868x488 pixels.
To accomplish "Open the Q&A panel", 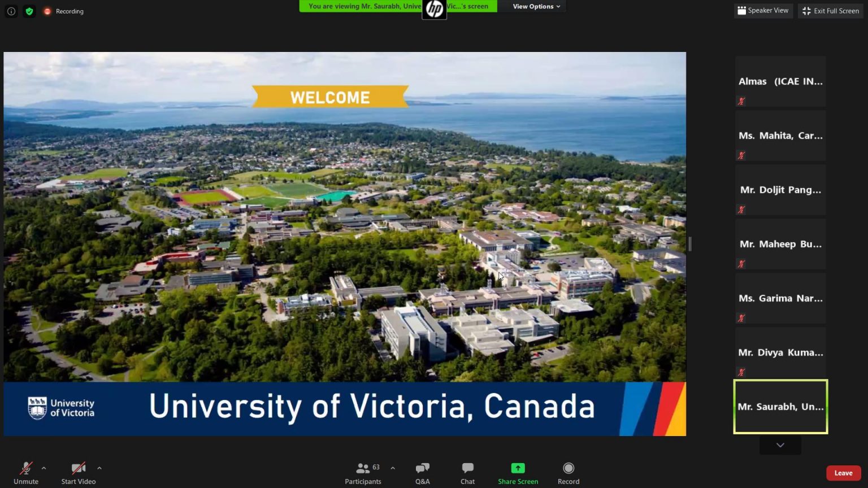I will (423, 468).
